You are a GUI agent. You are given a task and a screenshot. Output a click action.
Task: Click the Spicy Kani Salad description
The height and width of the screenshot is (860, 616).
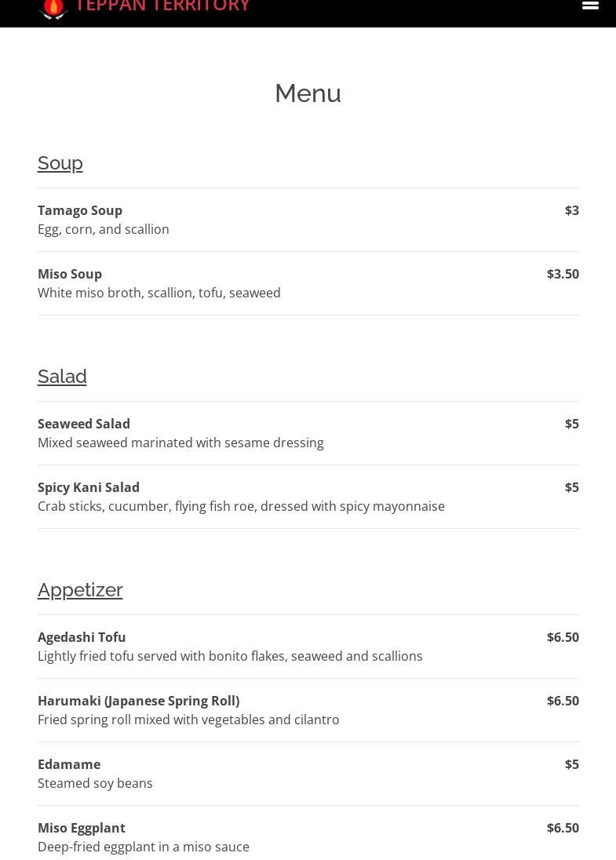click(x=241, y=506)
